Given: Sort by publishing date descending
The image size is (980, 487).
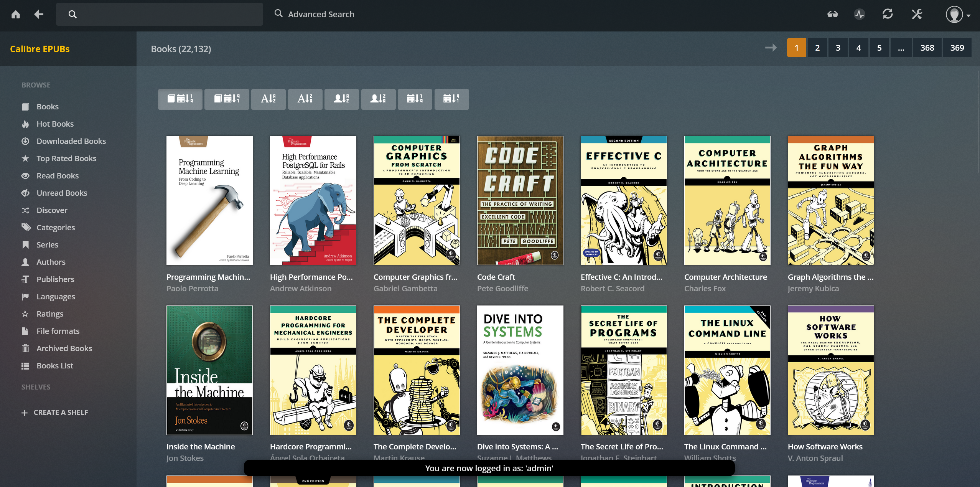Looking at the screenshot, I should tap(452, 99).
